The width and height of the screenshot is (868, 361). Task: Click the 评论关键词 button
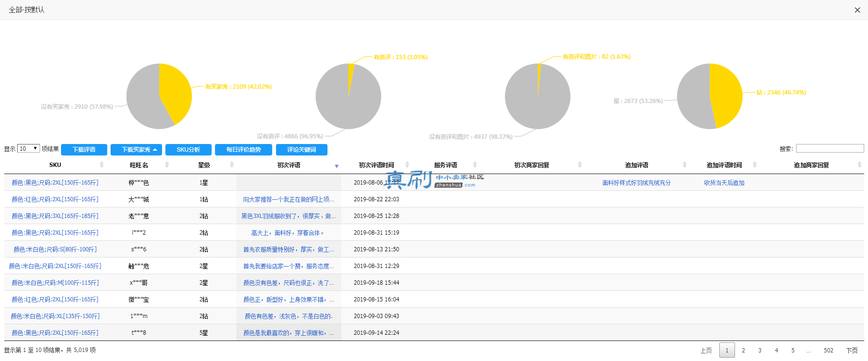302,150
